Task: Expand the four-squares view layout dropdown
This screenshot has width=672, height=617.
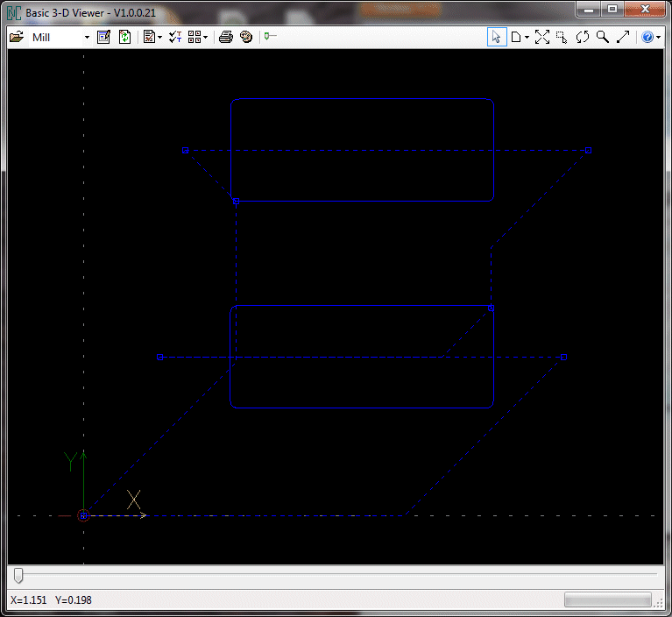Action: 204,38
